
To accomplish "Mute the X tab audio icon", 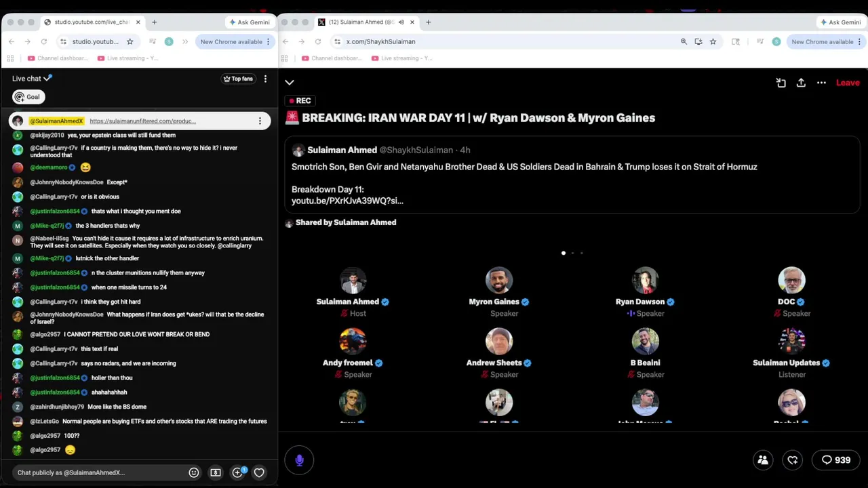I will 401,22.
